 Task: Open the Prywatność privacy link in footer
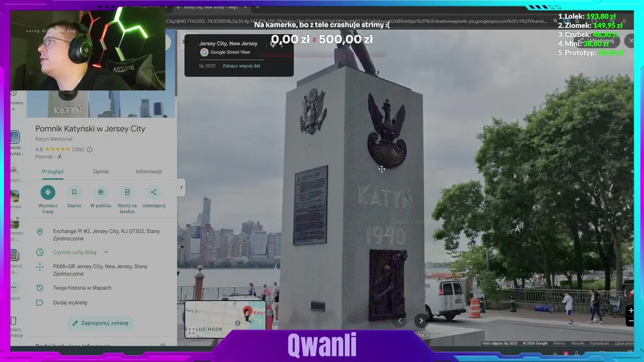click(x=599, y=343)
